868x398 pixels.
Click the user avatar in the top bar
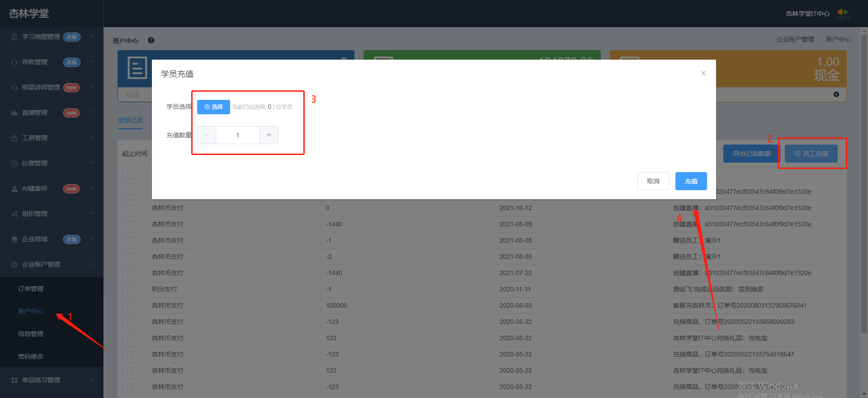[x=843, y=14]
